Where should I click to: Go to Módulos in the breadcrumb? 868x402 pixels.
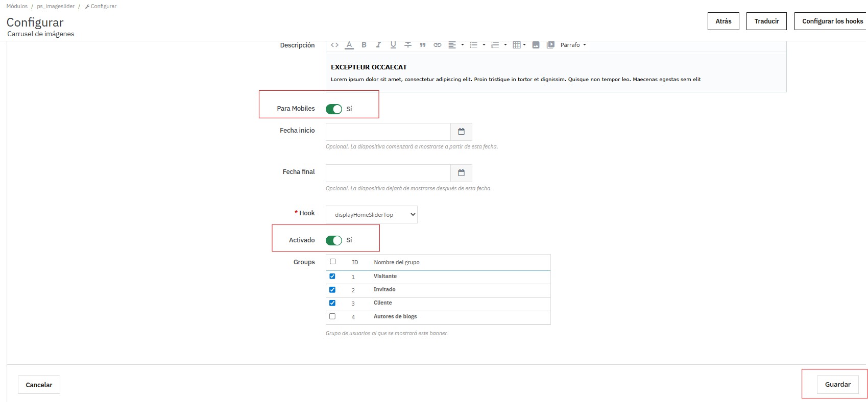(17, 6)
